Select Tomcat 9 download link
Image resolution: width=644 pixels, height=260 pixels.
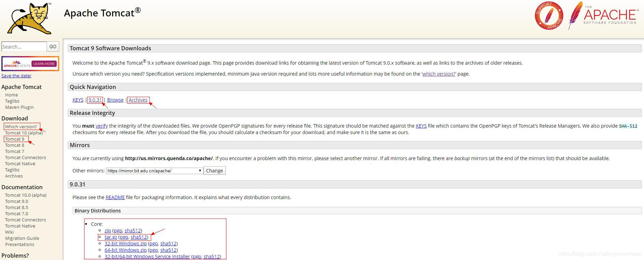pyautogui.click(x=15, y=139)
